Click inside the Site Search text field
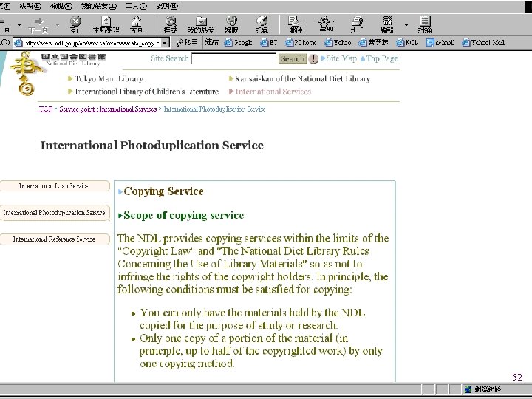The height and width of the screenshot is (399, 532). 234,58
